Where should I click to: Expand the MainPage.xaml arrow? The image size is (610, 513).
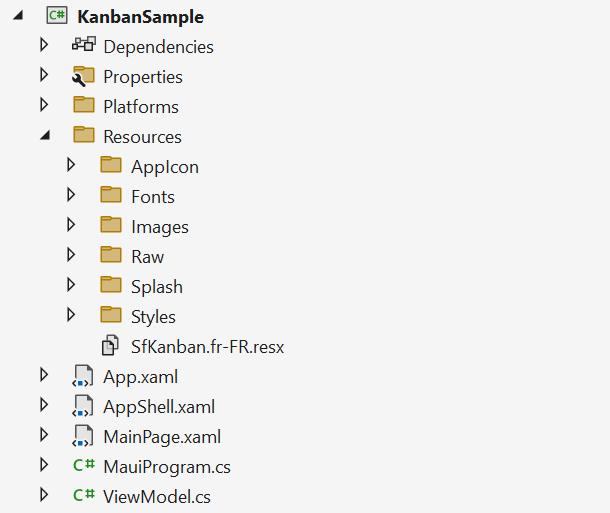[x=44, y=436]
